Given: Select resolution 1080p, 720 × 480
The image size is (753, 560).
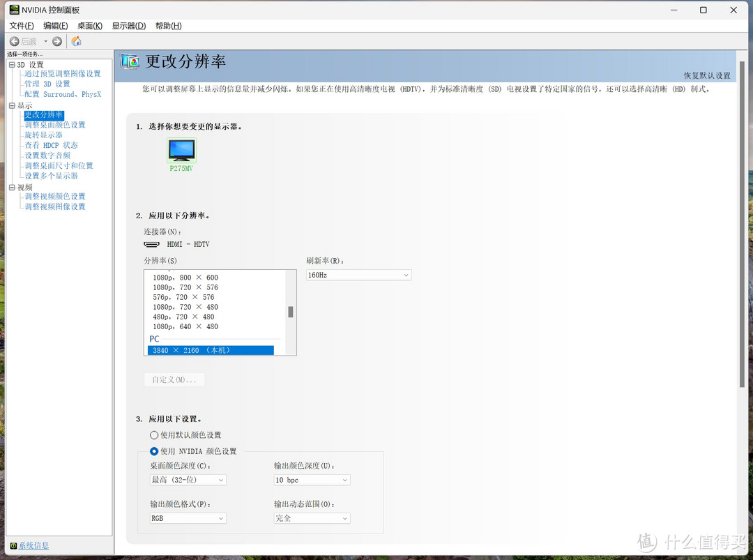Looking at the screenshot, I should [185, 307].
